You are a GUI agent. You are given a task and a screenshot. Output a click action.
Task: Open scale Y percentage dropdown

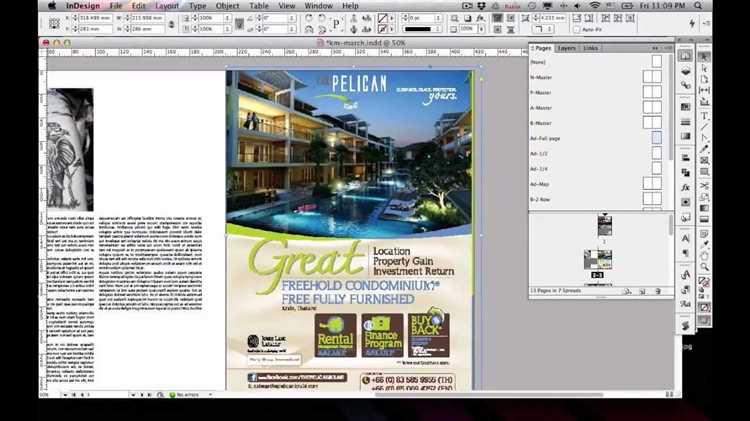click(228, 29)
